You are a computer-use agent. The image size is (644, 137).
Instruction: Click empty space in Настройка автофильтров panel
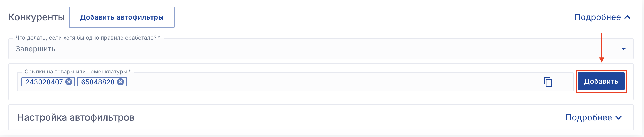pyautogui.click(x=338, y=118)
